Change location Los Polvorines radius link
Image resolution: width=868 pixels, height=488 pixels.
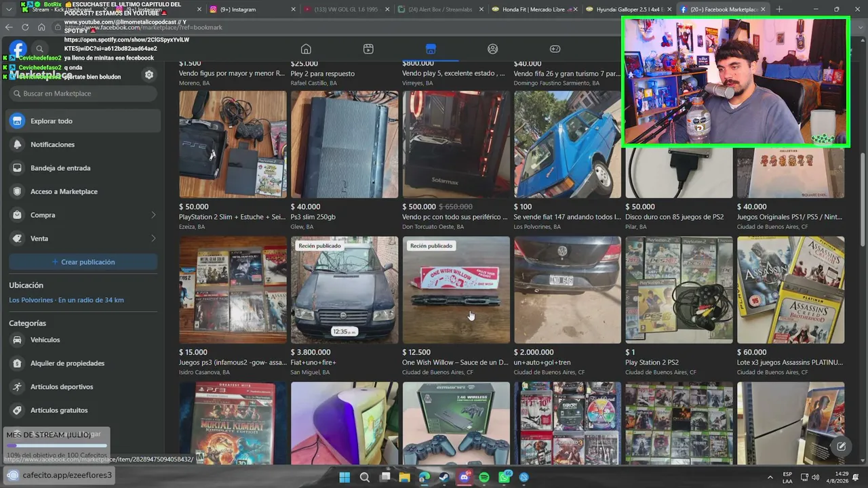coord(66,300)
